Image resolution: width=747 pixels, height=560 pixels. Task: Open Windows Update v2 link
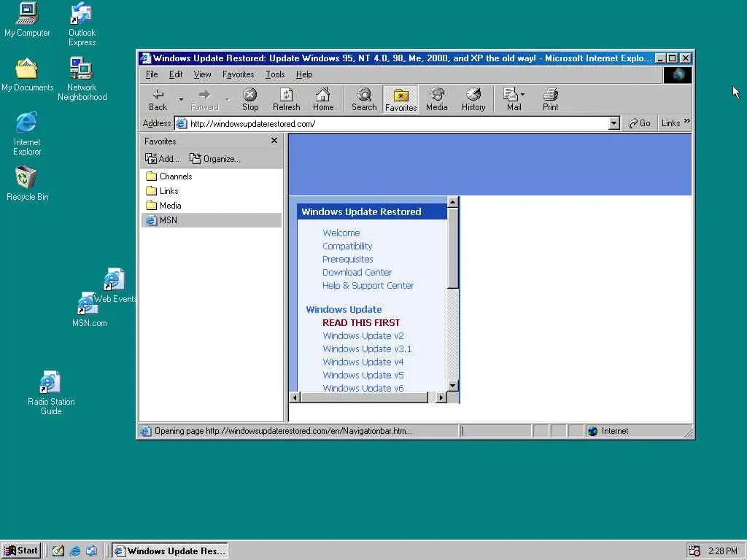point(363,335)
